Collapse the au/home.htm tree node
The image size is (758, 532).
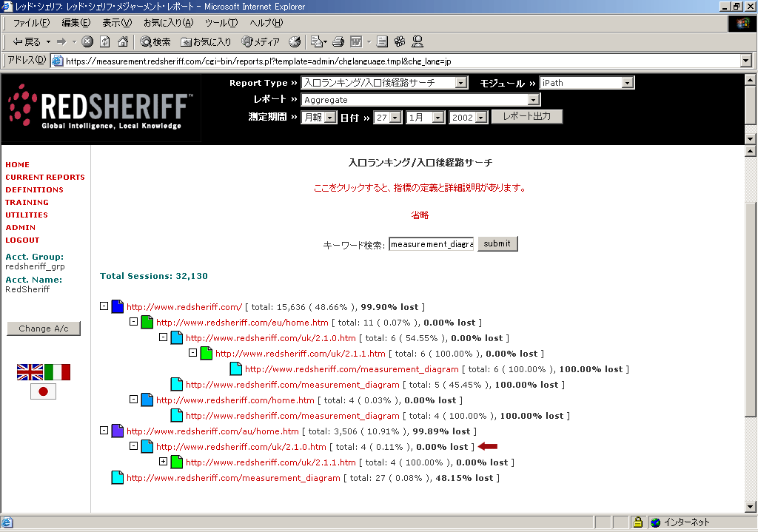tap(104, 430)
